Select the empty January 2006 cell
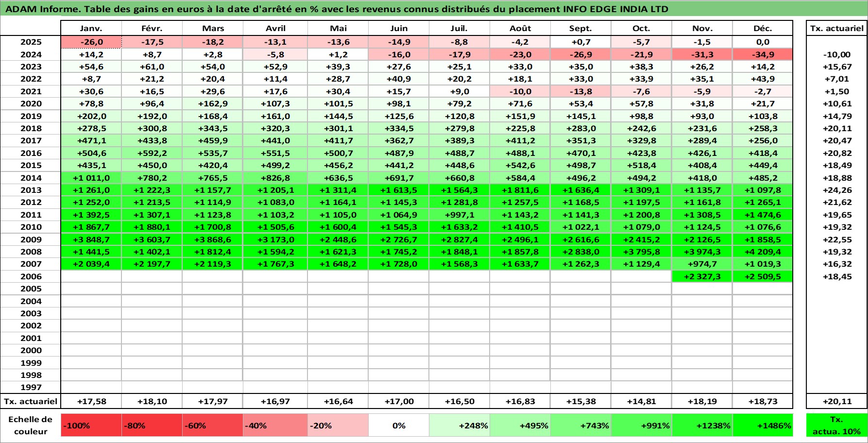 point(91,276)
